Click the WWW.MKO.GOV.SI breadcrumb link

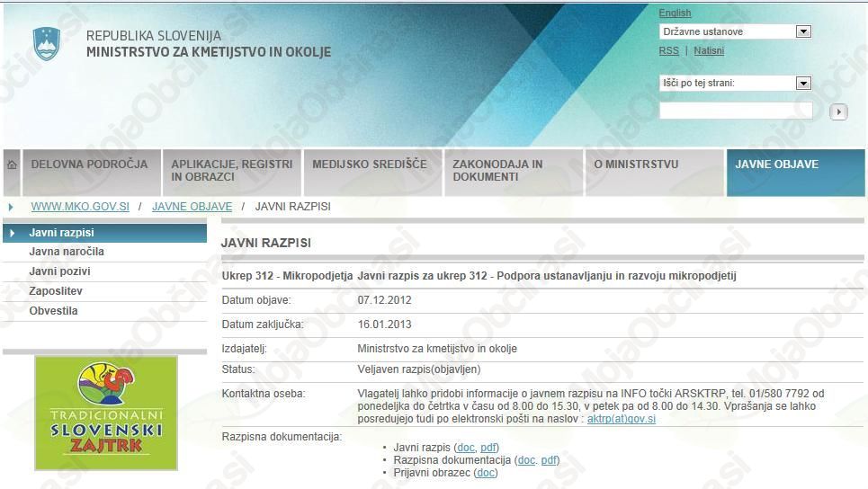pyautogui.click(x=80, y=207)
